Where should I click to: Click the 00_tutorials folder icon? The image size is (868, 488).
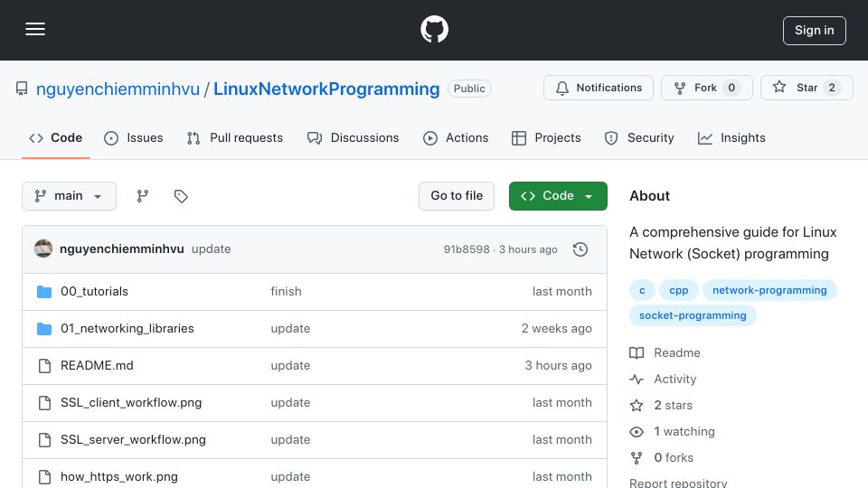pyautogui.click(x=44, y=292)
